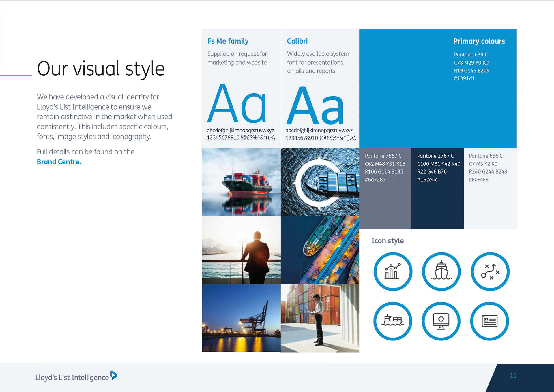Click the R22 G46 B76 value
Screen dimensions: 554x392
432,172
